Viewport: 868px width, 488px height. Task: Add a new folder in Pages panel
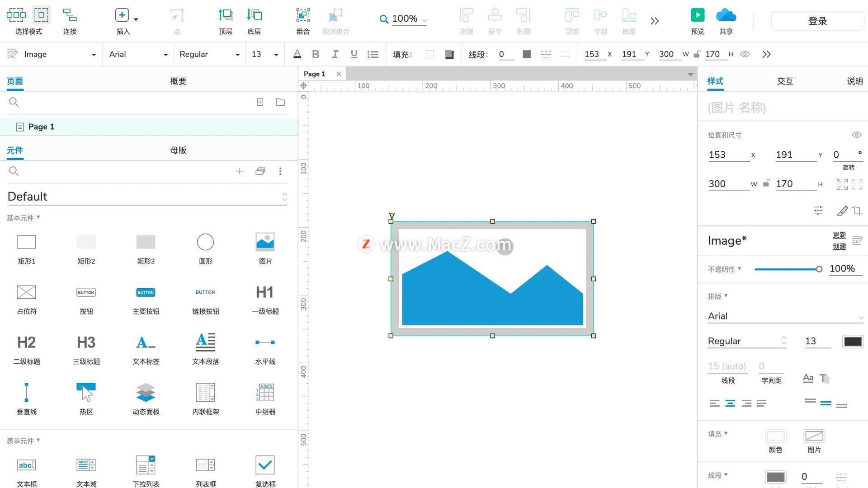click(x=280, y=102)
